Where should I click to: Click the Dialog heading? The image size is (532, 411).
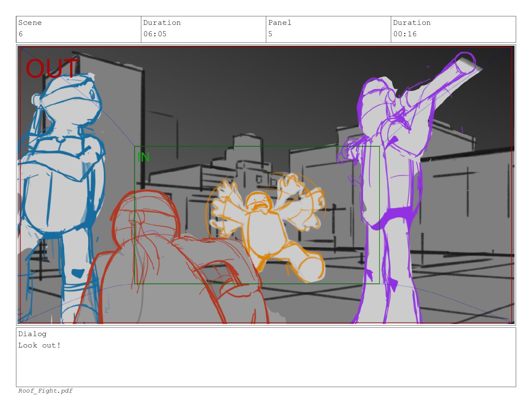(x=32, y=334)
